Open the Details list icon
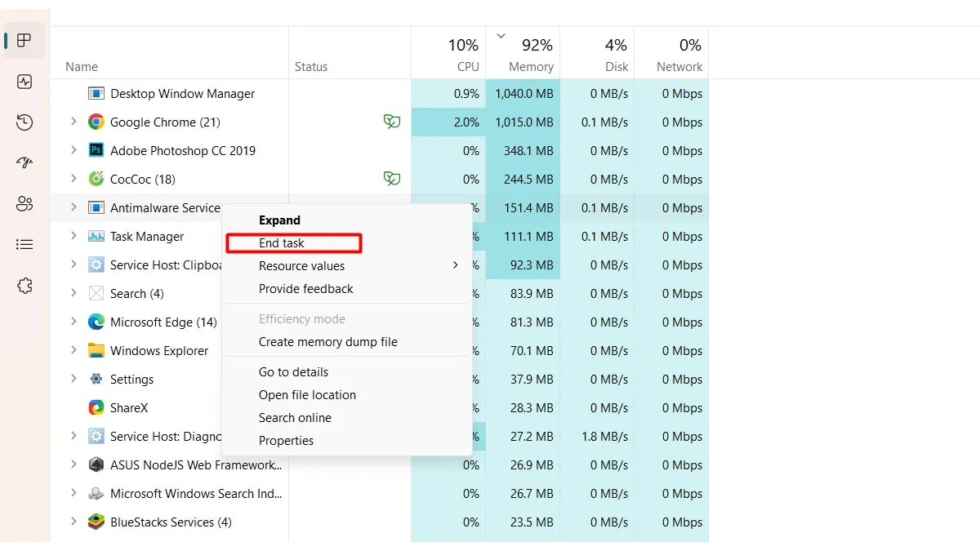Viewport: 980px width, 551px height. tap(24, 244)
